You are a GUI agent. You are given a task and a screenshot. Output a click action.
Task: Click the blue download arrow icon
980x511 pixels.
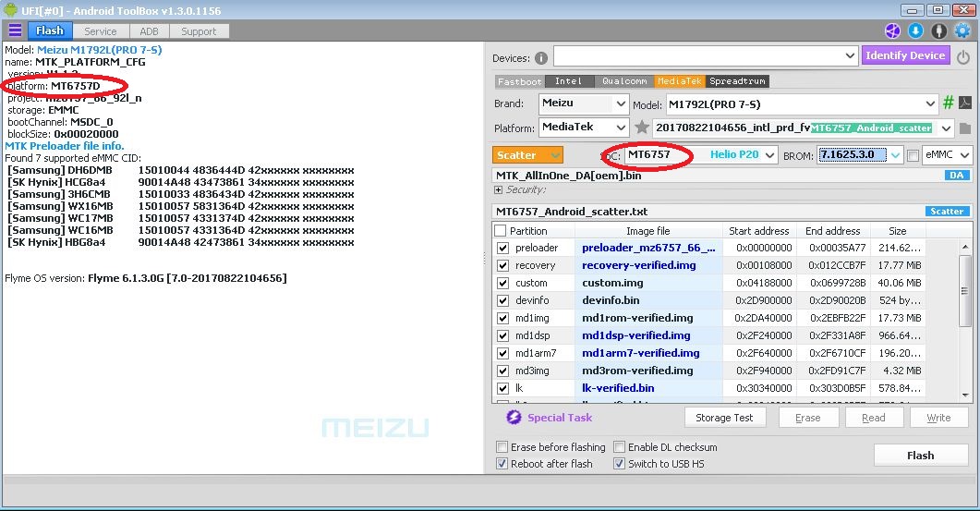(915, 30)
